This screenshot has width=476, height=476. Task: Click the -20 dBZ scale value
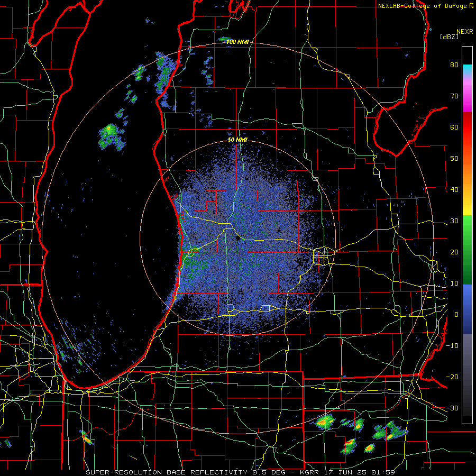[x=452, y=377]
